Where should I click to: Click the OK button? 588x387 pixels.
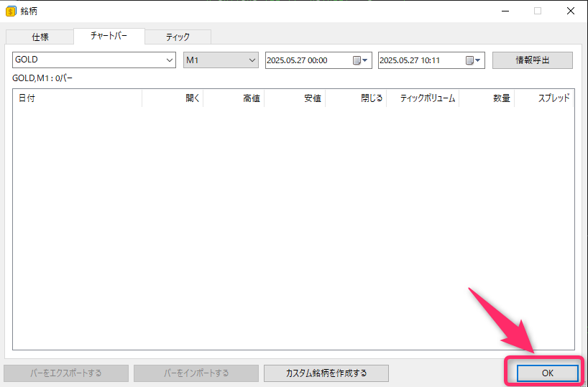coord(548,373)
